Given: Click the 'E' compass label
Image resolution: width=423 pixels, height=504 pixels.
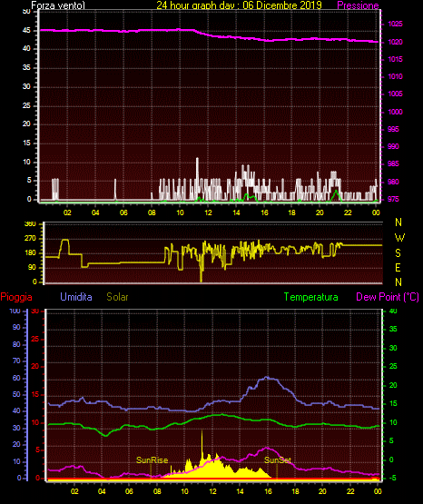Looking at the screenshot, I should [398, 268].
